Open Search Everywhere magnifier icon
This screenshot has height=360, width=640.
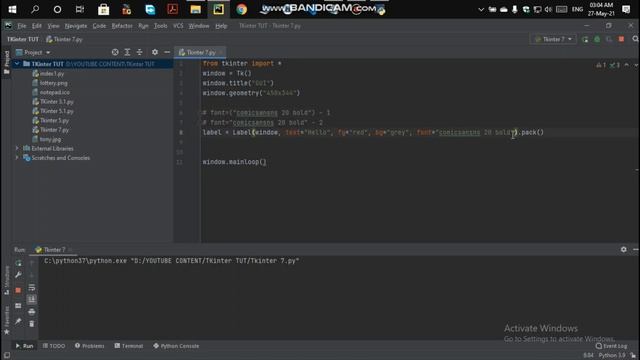(636, 39)
